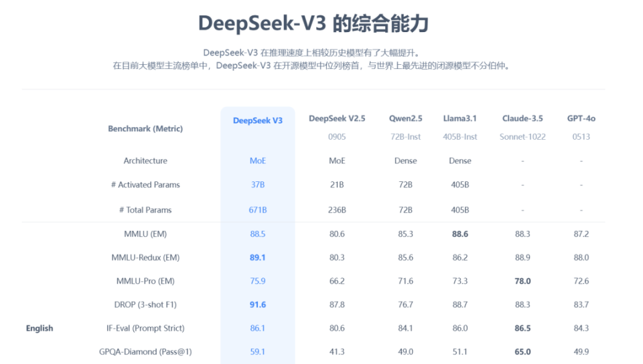Select the 'GPT-4o' column header
The height and width of the screenshot is (364, 643).
[581, 118]
